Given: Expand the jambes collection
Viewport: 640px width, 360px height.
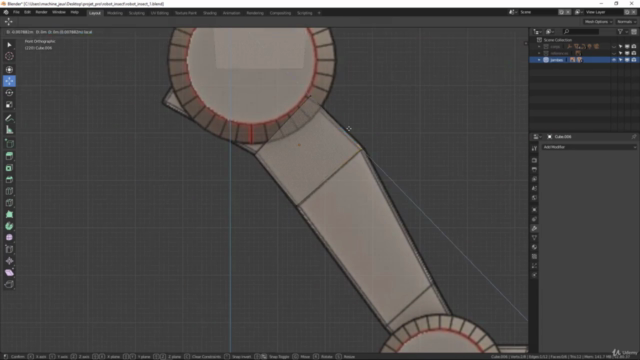Looking at the screenshot, I should tap(539, 60).
